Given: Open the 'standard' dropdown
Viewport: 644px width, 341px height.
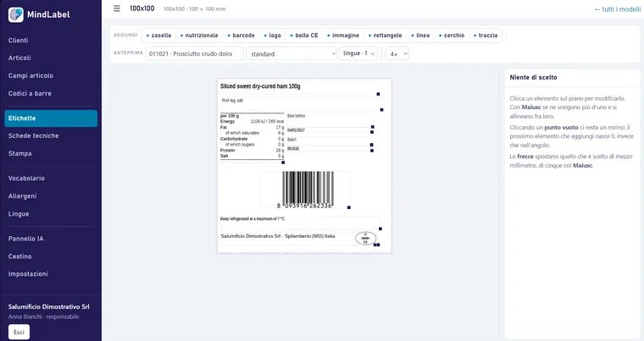Looking at the screenshot, I should (x=291, y=54).
